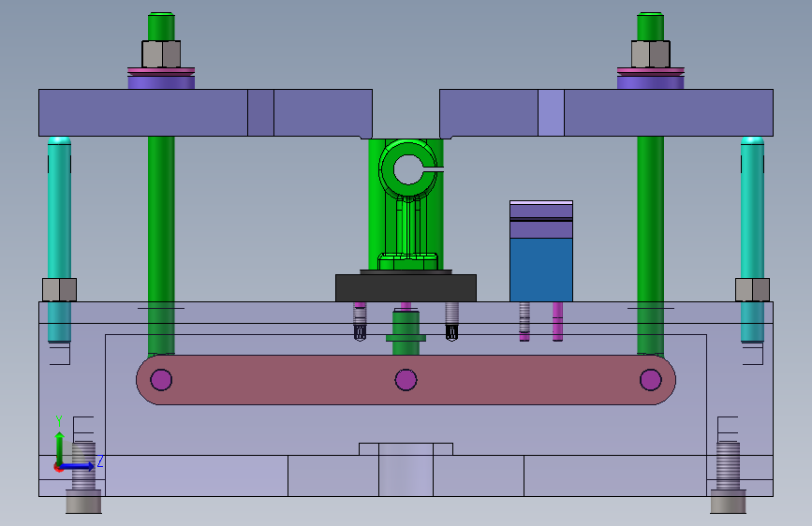812x526 pixels.
Task: Select the top-right hex nut on green rod
Action: click(650, 54)
